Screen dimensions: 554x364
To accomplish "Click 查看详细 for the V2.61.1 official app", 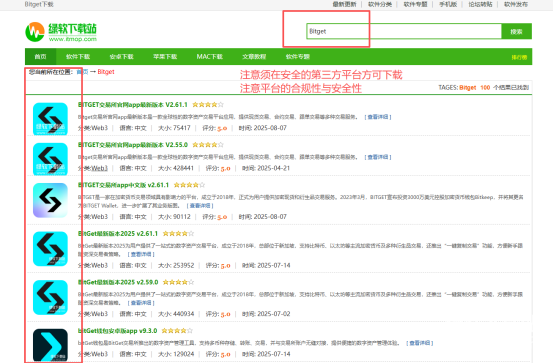I will [x=378, y=117].
